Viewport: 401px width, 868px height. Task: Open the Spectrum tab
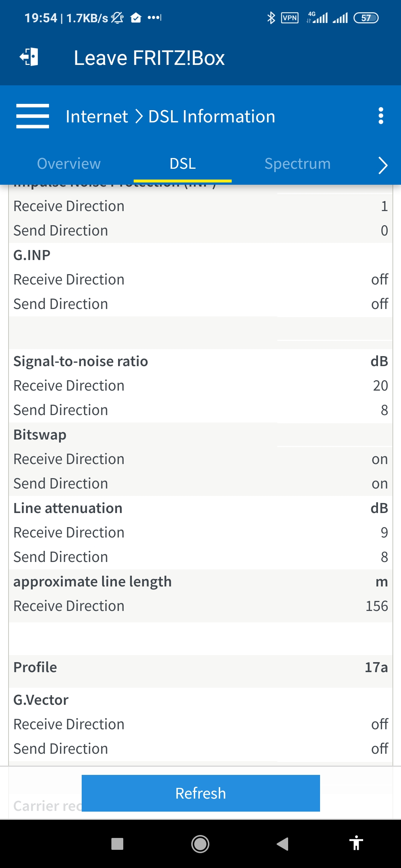tap(297, 164)
